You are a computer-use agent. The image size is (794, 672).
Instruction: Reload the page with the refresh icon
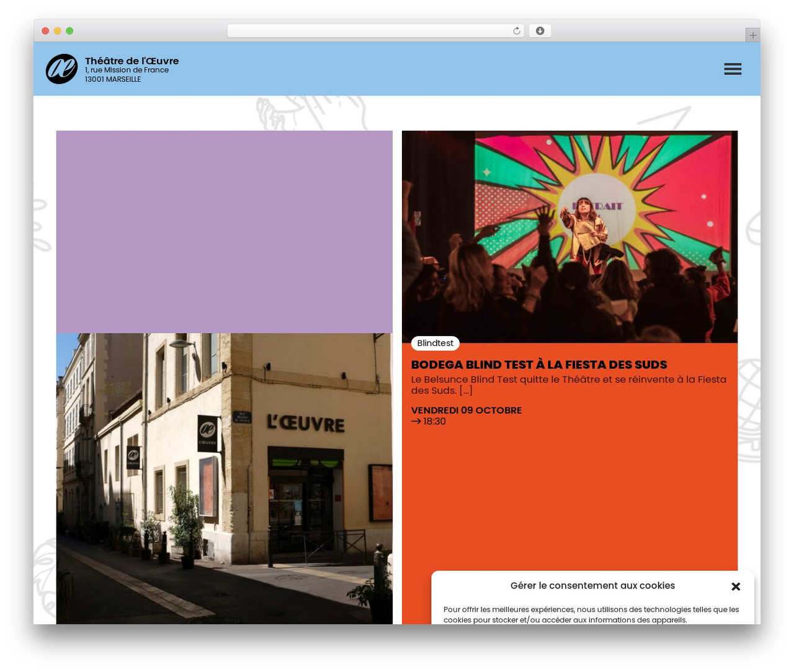[517, 31]
